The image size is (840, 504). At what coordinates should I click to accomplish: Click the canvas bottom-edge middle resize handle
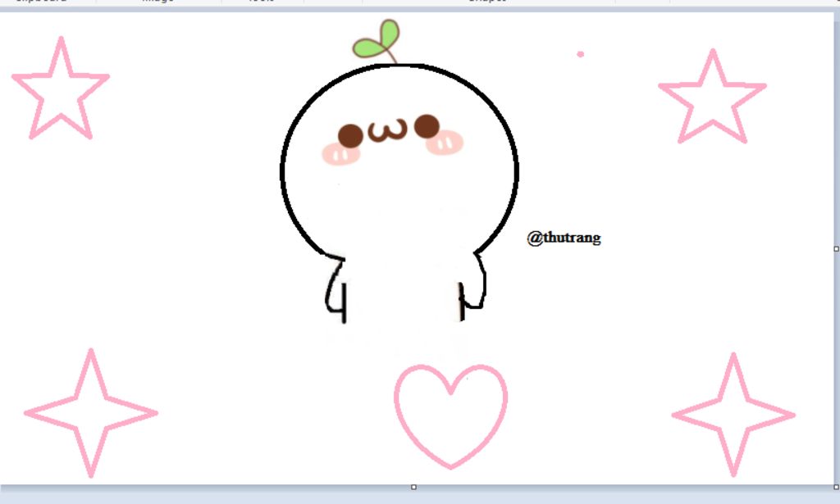coord(413,487)
